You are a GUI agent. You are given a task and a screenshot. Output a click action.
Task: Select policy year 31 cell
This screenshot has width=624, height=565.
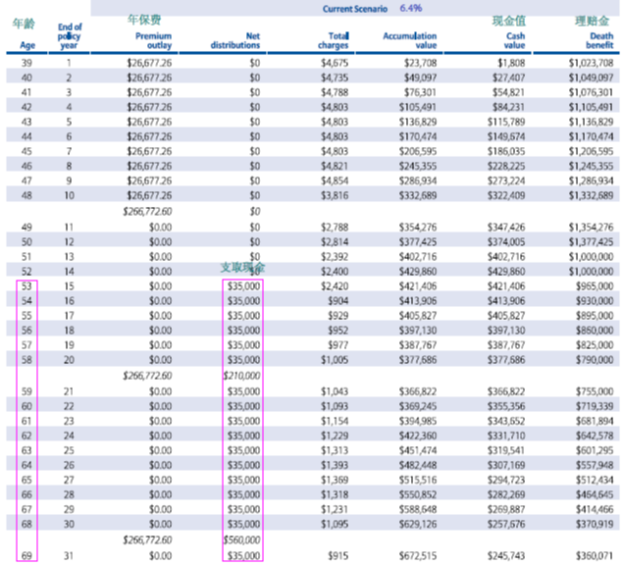click(69, 556)
